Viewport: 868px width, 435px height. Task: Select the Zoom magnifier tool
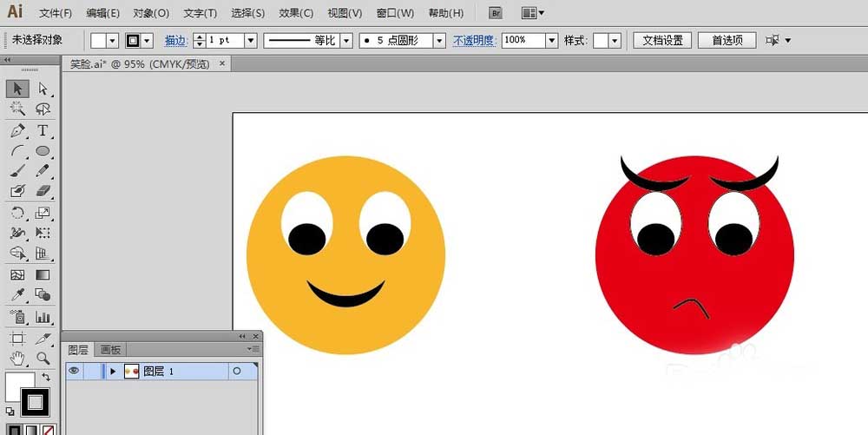[43, 359]
